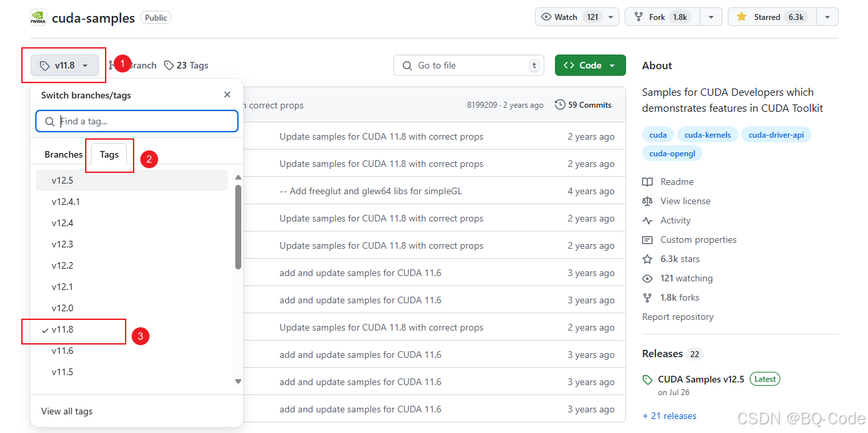Viewport: 868px width, 433px height.
Task: Select tag v12.0
Action: 132,308
